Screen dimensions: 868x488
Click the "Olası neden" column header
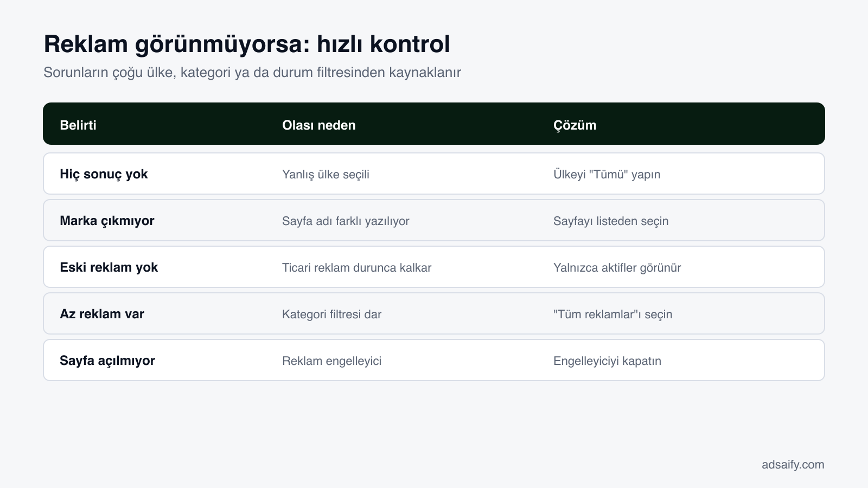tap(319, 125)
